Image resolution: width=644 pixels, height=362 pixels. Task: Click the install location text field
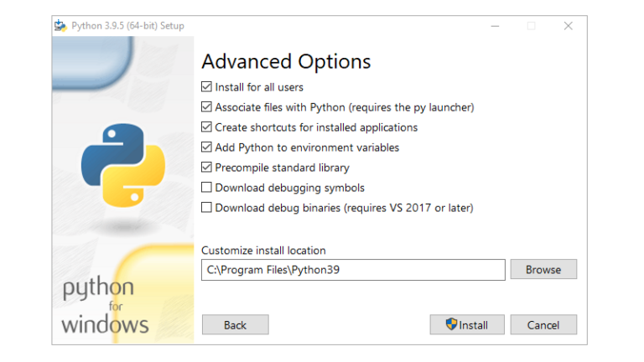point(353,270)
